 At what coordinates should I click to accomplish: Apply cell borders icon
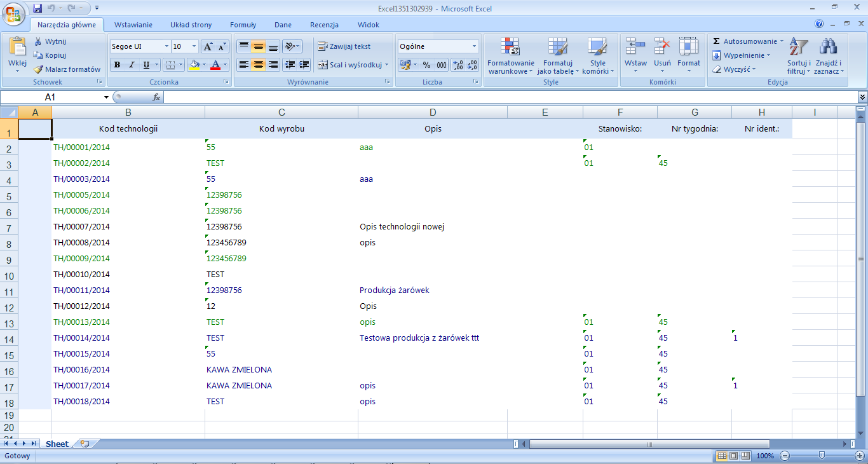point(169,65)
